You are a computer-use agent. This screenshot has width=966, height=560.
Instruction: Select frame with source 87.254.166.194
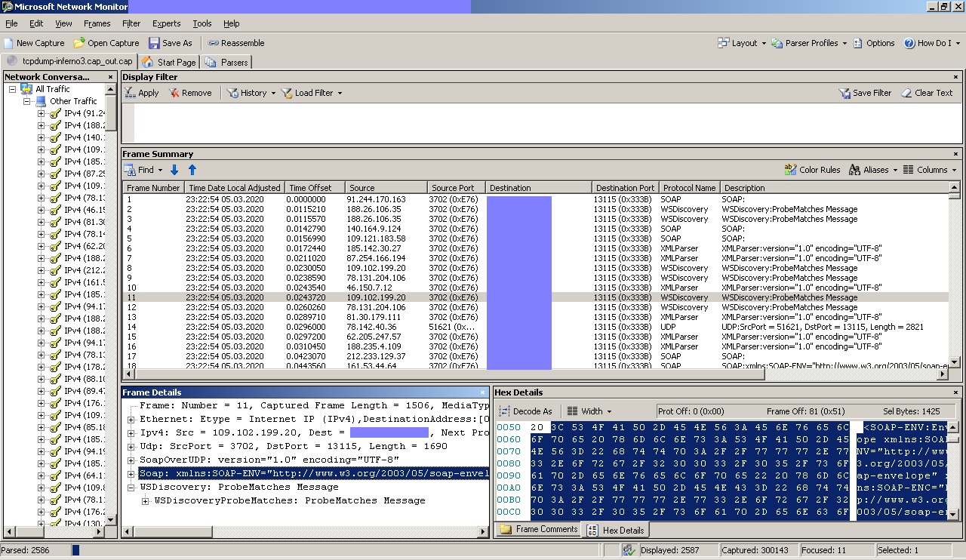535,258
